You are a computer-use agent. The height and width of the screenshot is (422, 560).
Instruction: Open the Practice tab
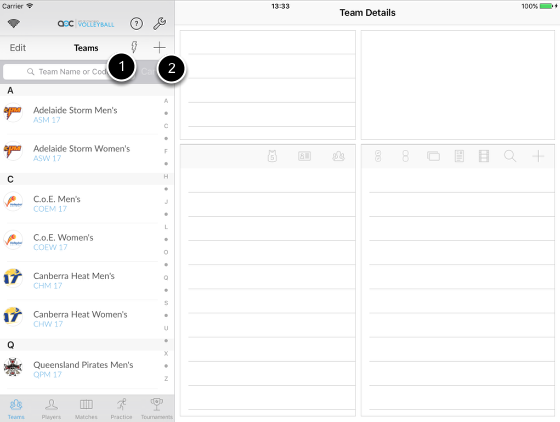[121, 409]
